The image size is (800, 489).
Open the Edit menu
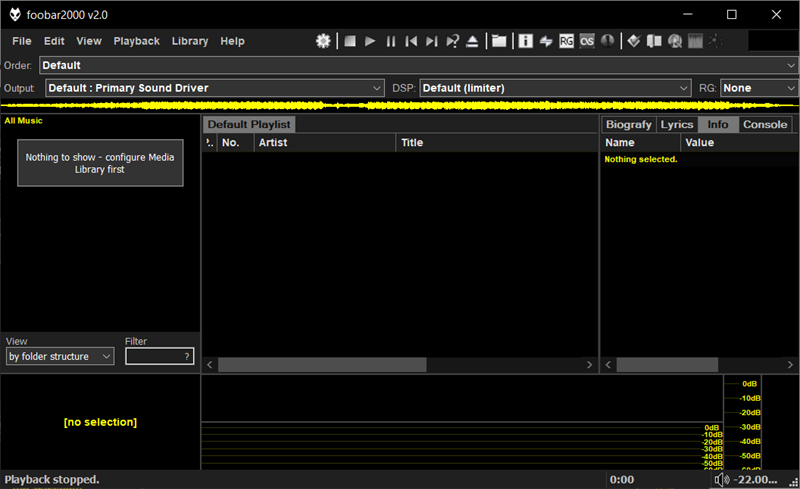click(x=54, y=41)
